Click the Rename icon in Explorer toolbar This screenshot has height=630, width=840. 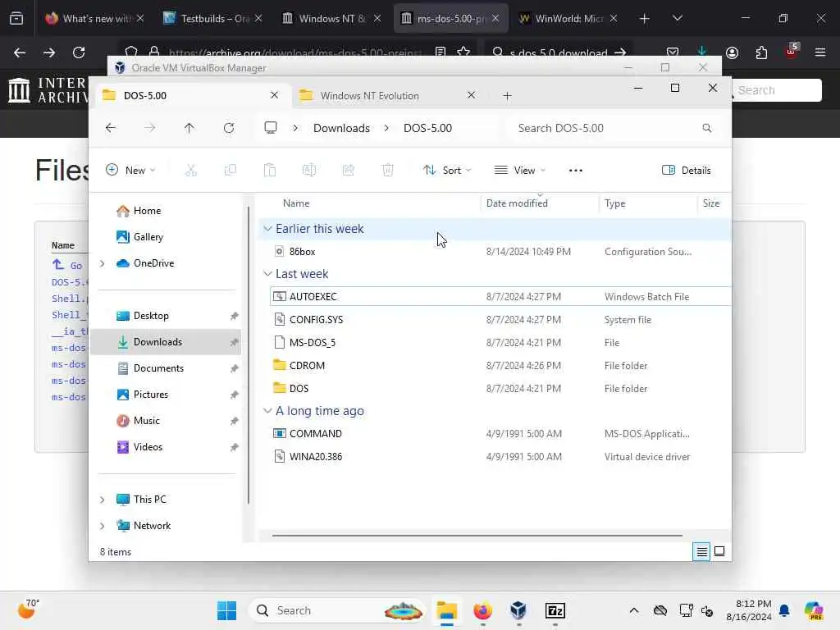(x=309, y=171)
